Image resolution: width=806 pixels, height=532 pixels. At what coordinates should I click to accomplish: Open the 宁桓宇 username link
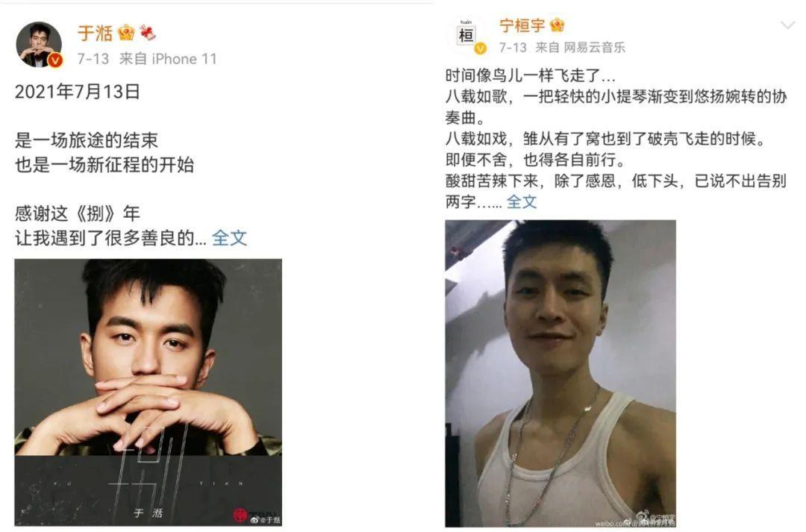coord(522,25)
